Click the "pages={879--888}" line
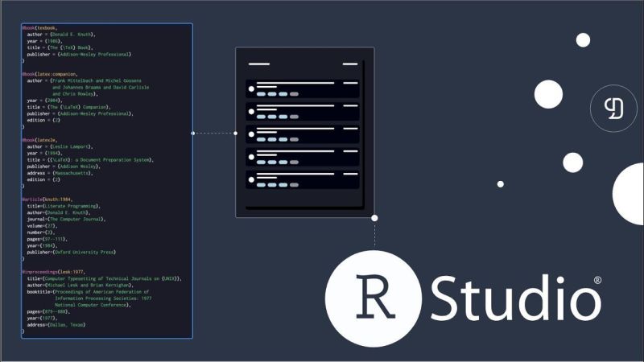Viewport: 644px width, 362px height. click(x=48, y=311)
